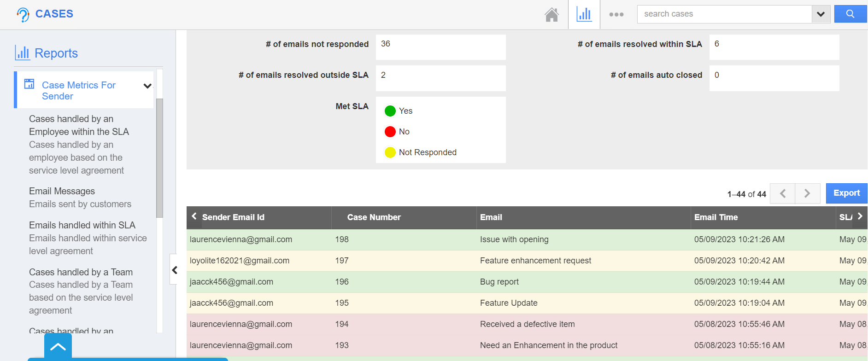Open Cases handled by a Team report
Viewport: 868px width, 361px height.
coord(81,272)
